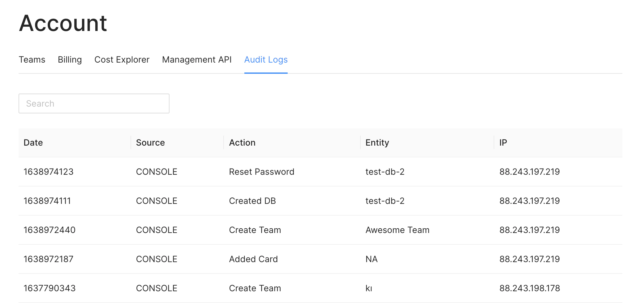This screenshot has height=303, width=644.
Task: Select the Audit Logs tab
Action: click(266, 59)
